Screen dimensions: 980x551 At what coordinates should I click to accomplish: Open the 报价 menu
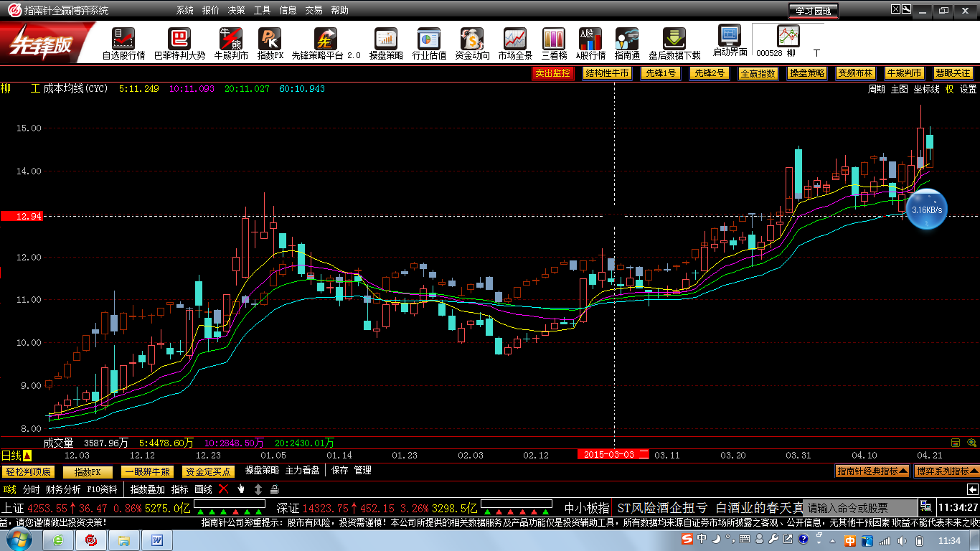pyautogui.click(x=211, y=11)
